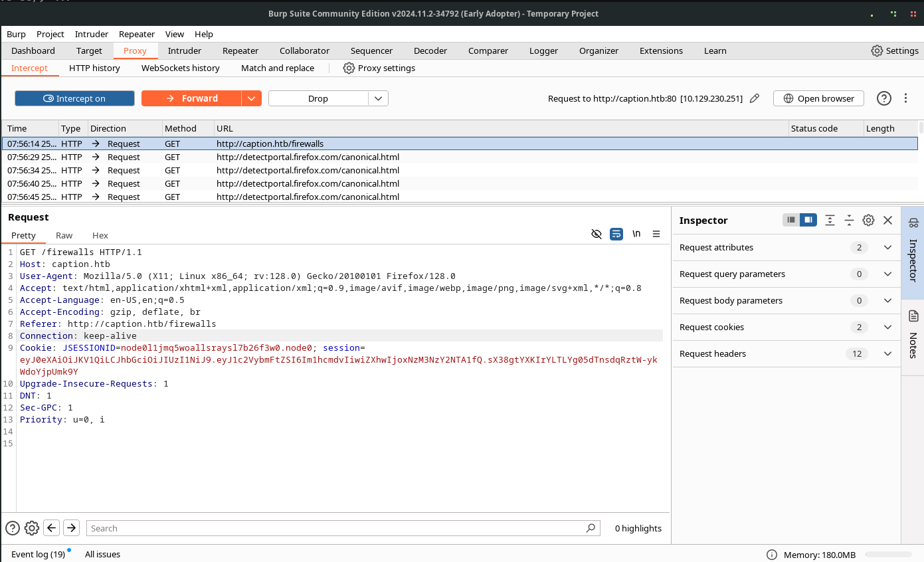Switch Inspector to left-docked layout
Screen dimensions: 924x562
coord(790,220)
